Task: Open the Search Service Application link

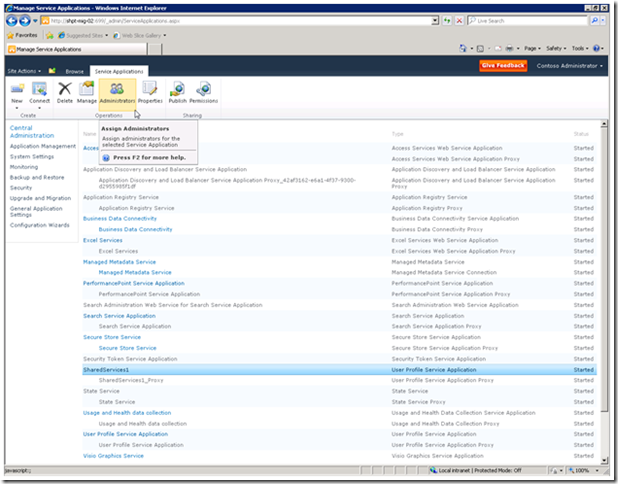Action: pyautogui.click(x=119, y=316)
